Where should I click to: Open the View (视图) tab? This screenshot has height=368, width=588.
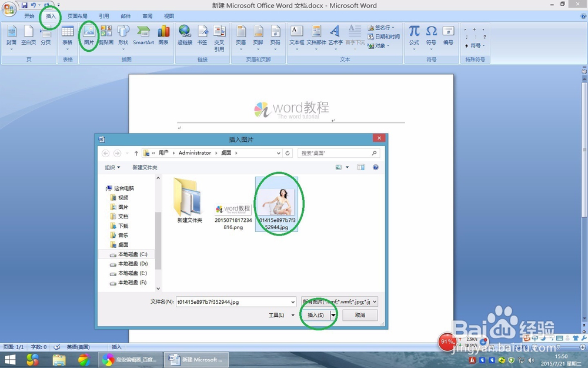169,16
